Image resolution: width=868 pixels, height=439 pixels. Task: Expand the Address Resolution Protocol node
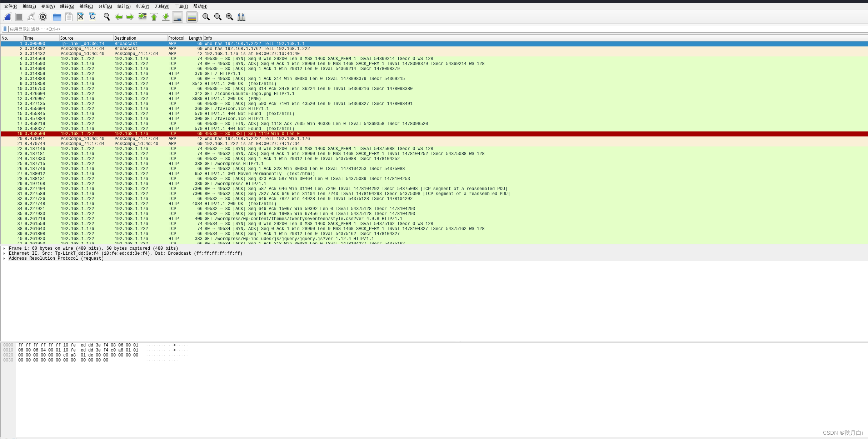click(x=4, y=258)
